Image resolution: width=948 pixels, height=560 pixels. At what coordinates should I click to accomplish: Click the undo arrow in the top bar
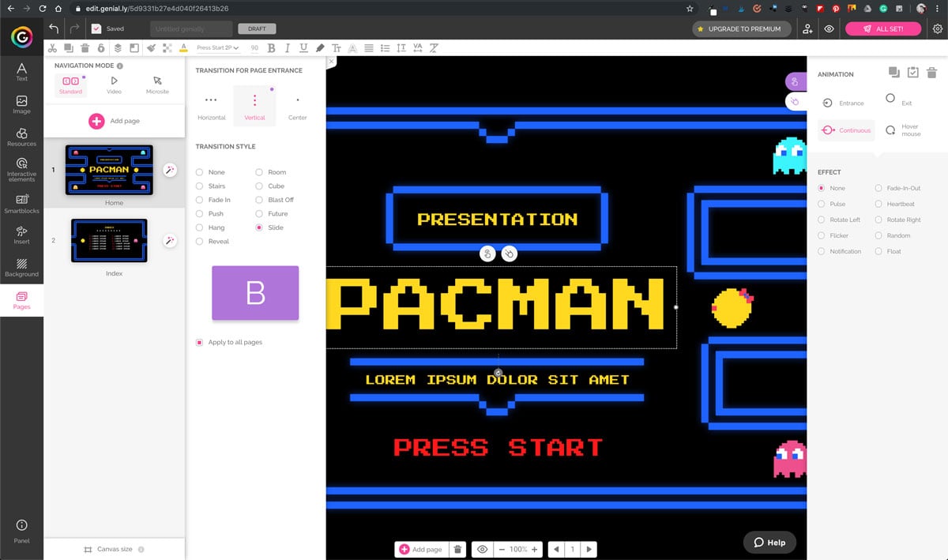click(54, 28)
